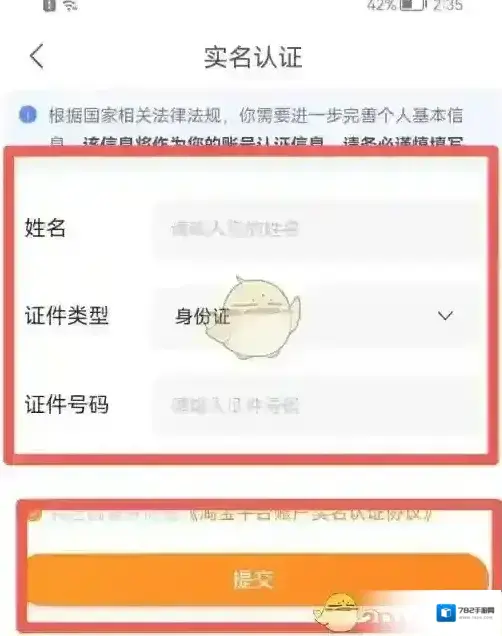Open the 实名认证协议 agreement link

[311, 516]
